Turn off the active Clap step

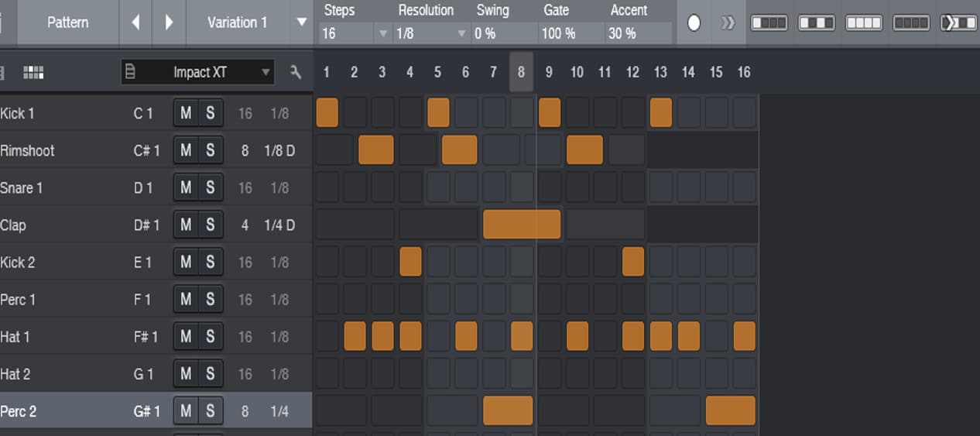coord(522,225)
